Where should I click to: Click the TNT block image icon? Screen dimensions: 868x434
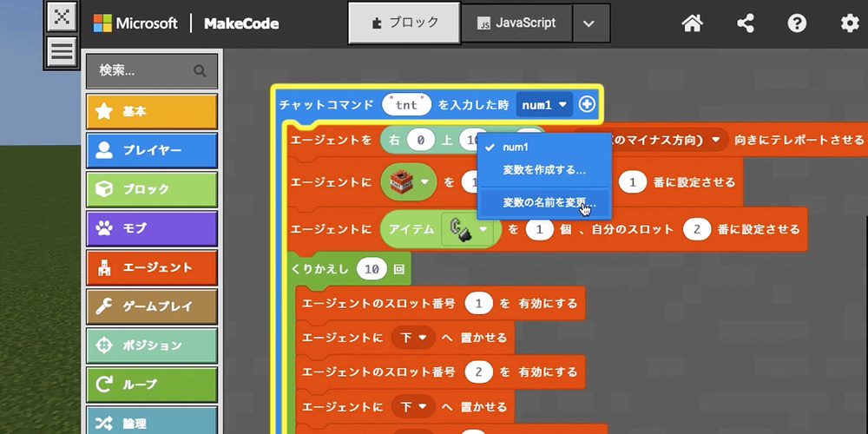[403, 181]
